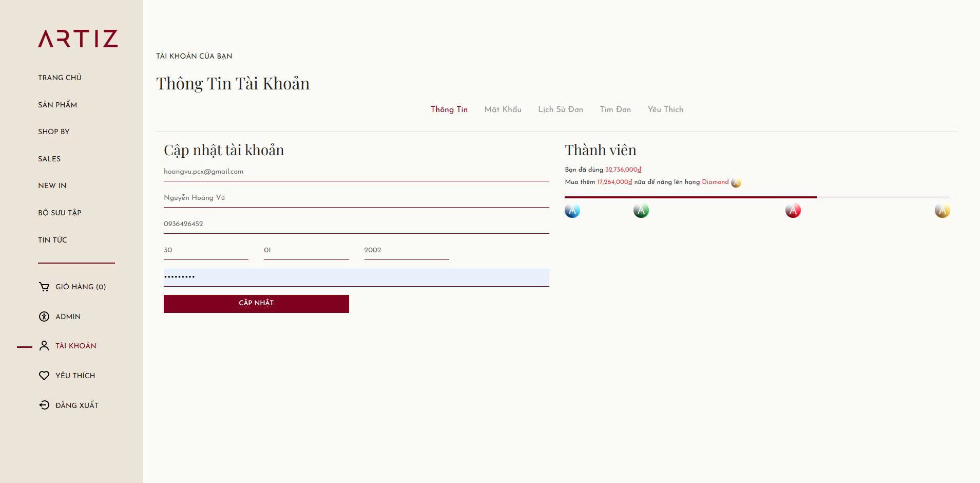Open the Bộ Sưu Tập menu link
This screenshot has height=483, width=980.
pos(60,213)
